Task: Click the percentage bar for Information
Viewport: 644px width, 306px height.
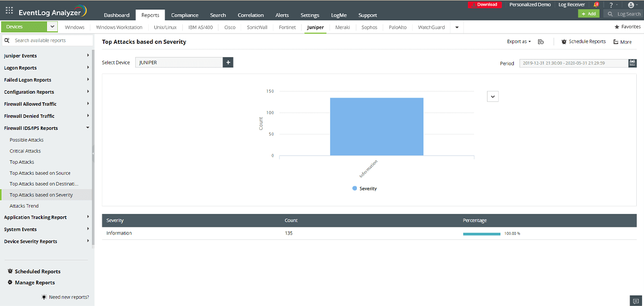Action: (482, 234)
